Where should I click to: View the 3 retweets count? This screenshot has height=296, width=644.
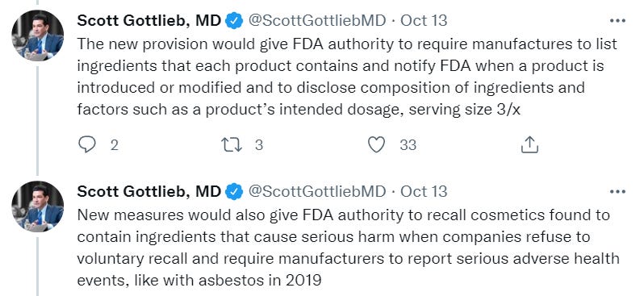point(259,145)
